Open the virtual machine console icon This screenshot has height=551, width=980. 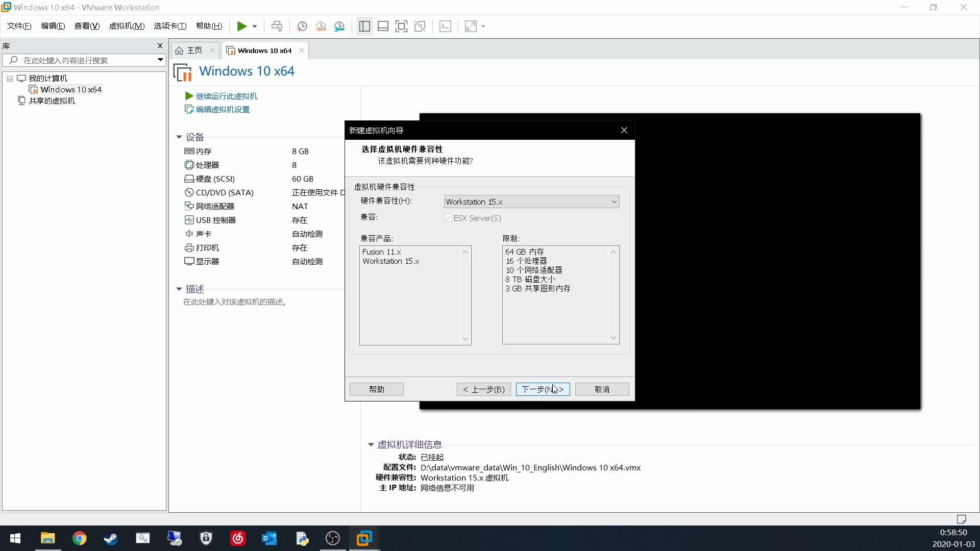pos(446,26)
